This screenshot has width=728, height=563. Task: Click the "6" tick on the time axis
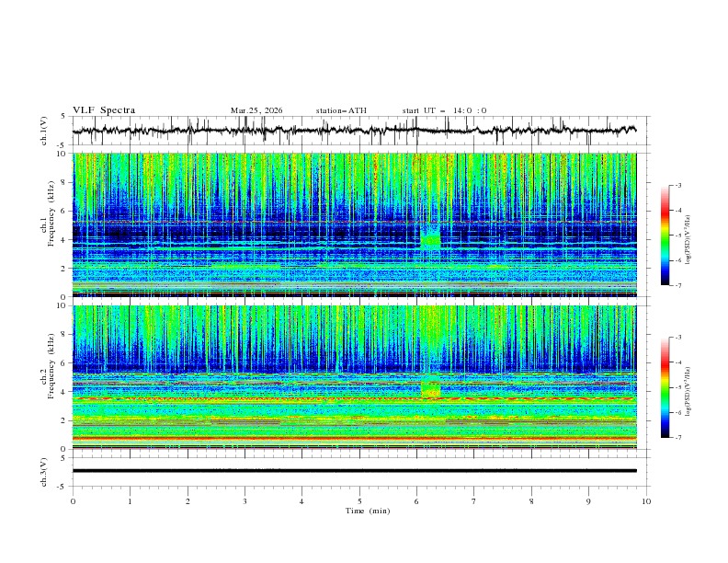click(416, 501)
